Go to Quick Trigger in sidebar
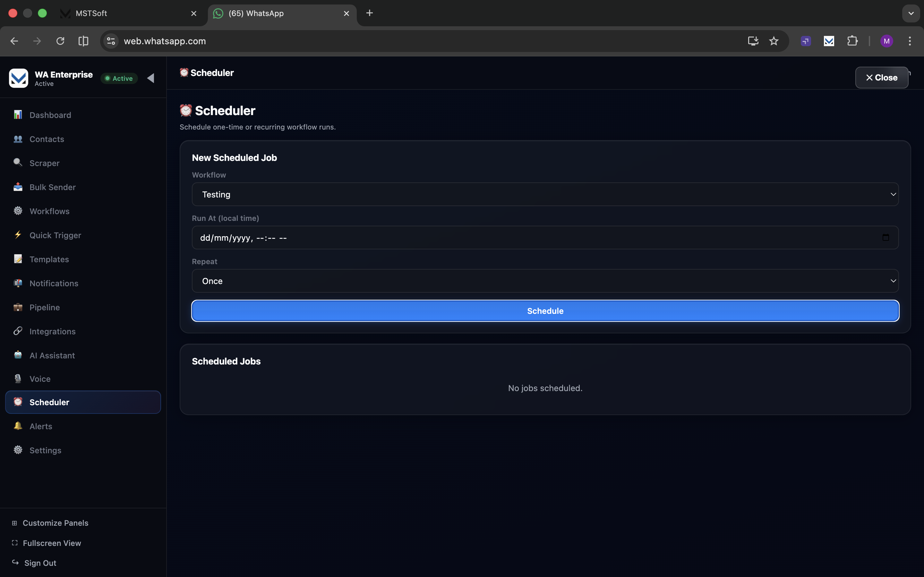The width and height of the screenshot is (924, 577). [x=55, y=235]
